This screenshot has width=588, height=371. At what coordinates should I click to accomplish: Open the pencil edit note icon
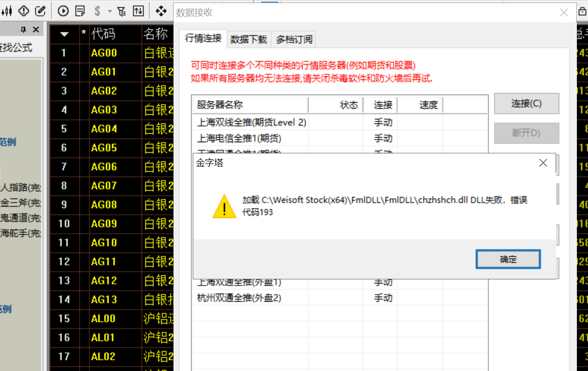(x=40, y=11)
